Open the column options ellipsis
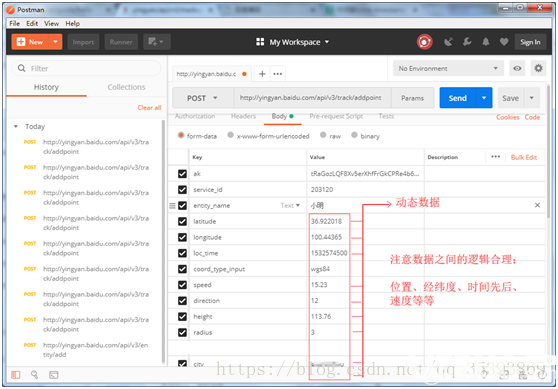The width and height of the screenshot is (558, 389). coord(495,157)
